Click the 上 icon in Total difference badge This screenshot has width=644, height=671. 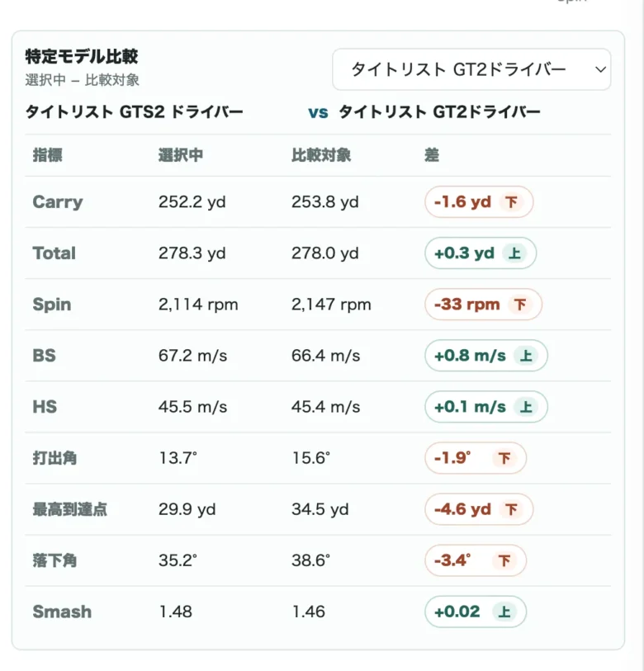coord(514,253)
